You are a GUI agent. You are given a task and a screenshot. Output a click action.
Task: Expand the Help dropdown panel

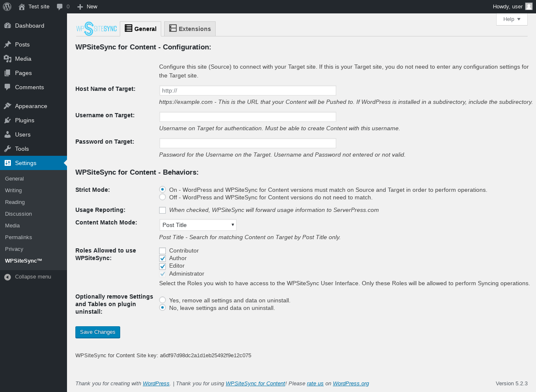(x=512, y=19)
